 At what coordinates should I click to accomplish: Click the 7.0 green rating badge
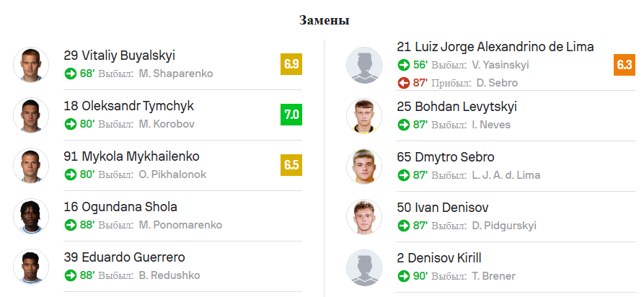click(x=291, y=115)
